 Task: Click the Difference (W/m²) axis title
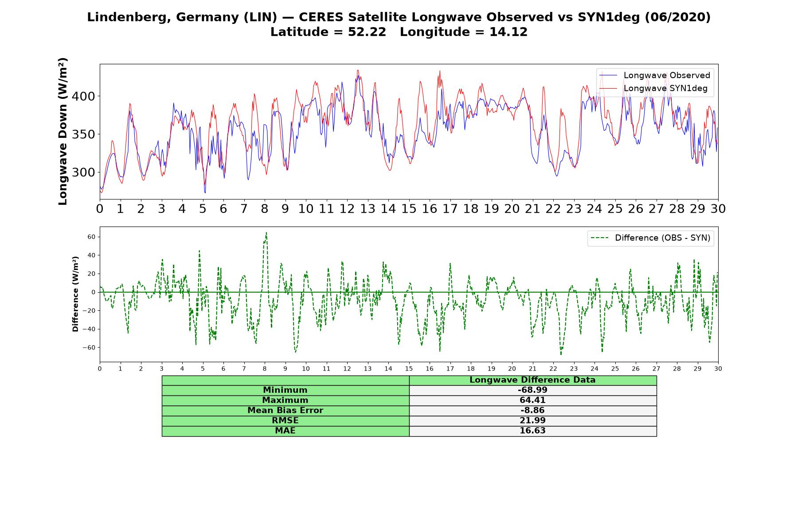point(75,294)
